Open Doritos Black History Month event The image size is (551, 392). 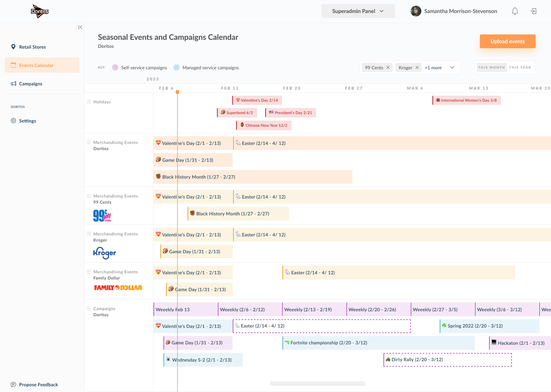253,177
